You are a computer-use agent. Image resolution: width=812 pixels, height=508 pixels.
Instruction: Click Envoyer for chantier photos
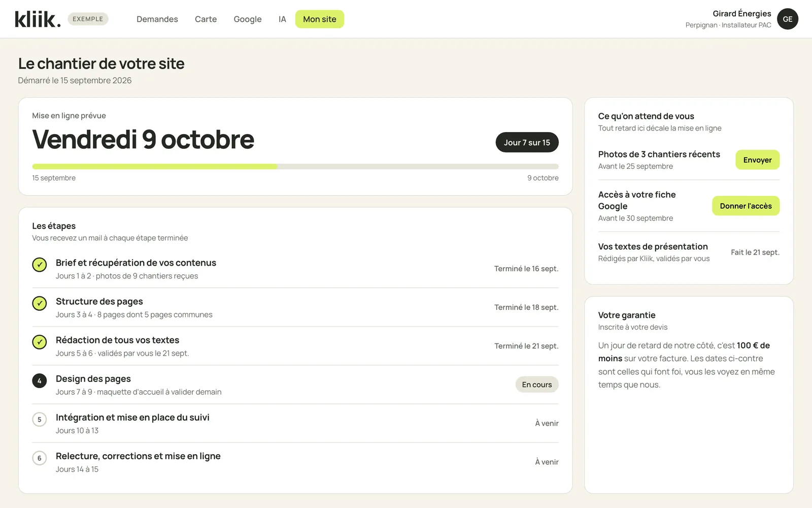click(x=757, y=160)
